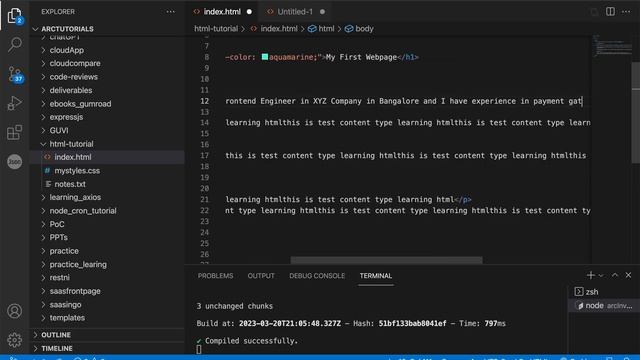Viewport: 640px width, 360px height.
Task: Click the editor horizontal scrollbar thumb
Action: click(386, 260)
